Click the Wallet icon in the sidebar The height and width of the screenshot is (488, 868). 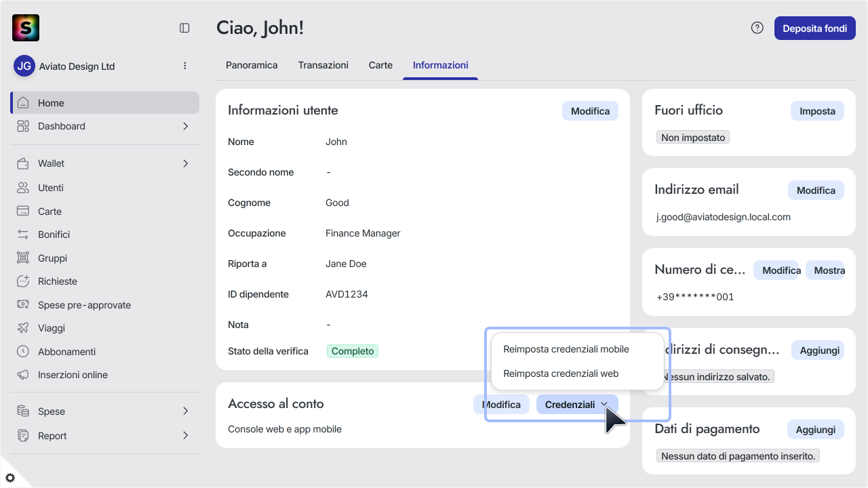(x=24, y=163)
